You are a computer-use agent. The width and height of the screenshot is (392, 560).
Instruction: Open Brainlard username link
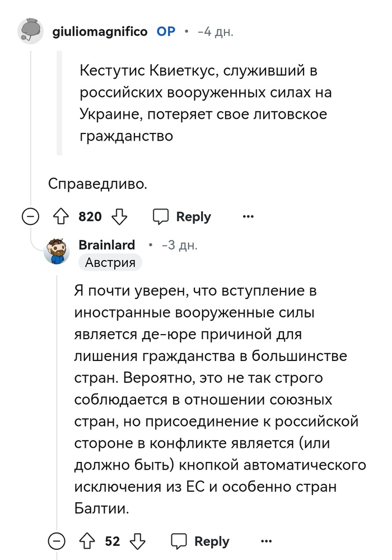tap(107, 245)
